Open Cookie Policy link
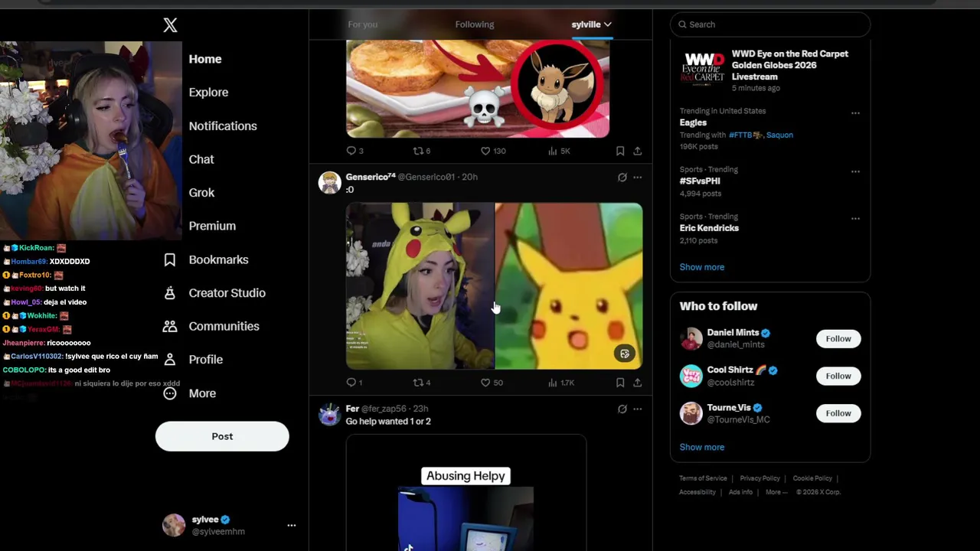 coord(812,478)
